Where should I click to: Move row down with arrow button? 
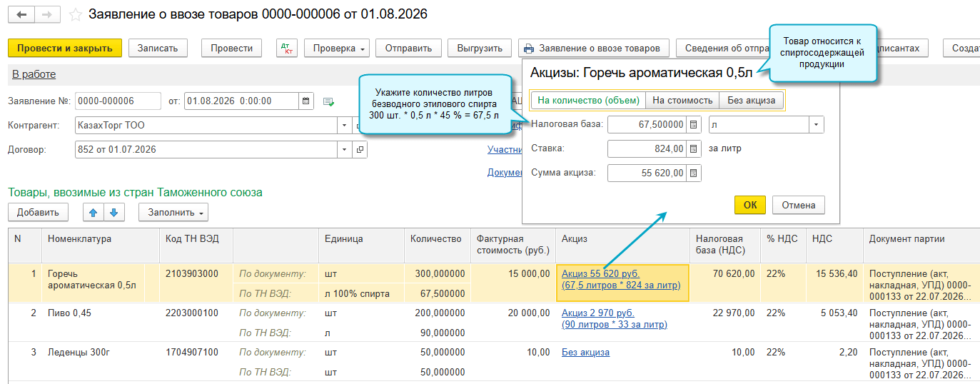114,212
